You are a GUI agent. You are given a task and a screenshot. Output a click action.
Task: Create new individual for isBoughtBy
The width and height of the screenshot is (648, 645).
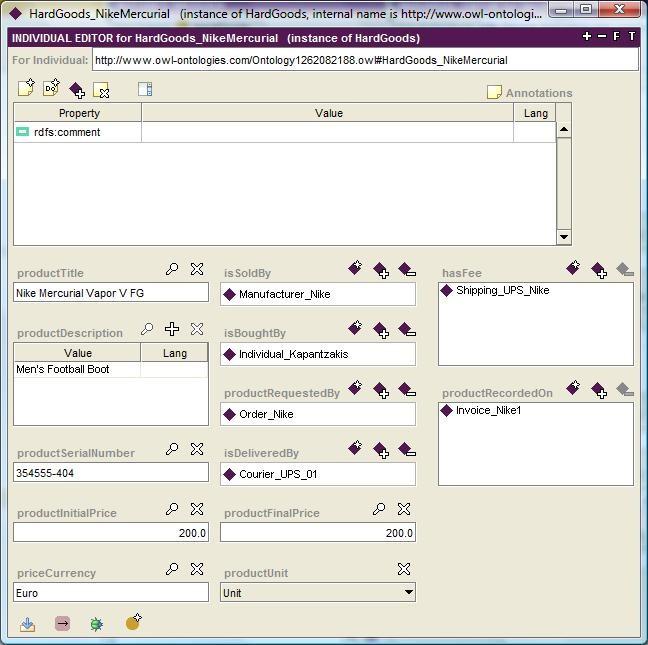[355, 328]
